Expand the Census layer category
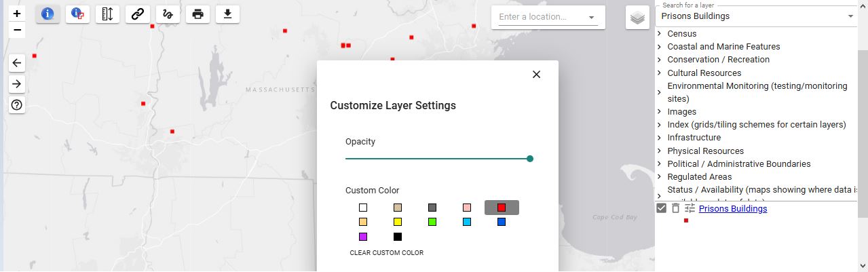Viewport: 868px width, 272px height. [x=659, y=34]
